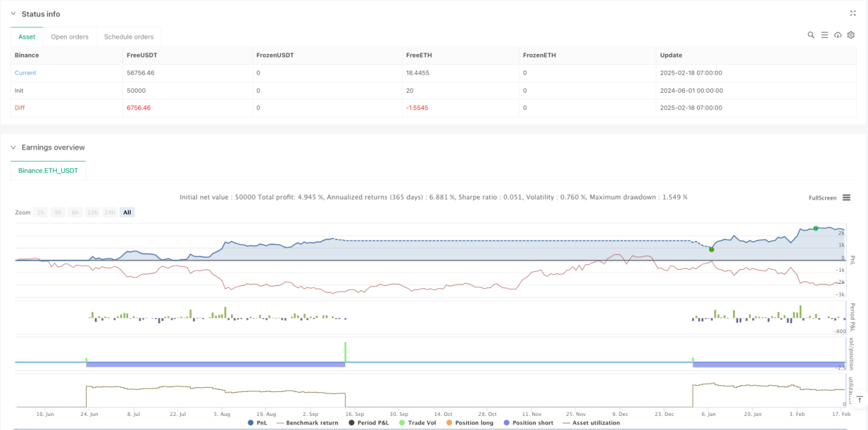The width and height of the screenshot is (868, 430).
Task: Click the cloud download icon
Action: [x=837, y=35]
